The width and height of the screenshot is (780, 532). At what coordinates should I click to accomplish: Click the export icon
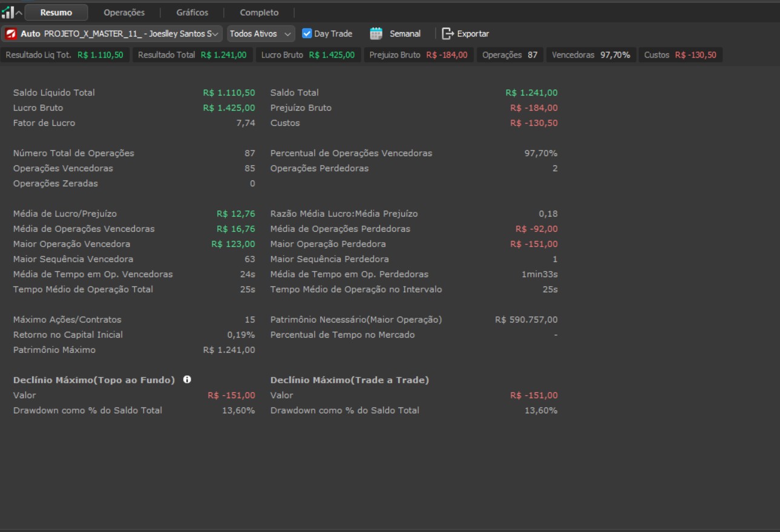(448, 34)
